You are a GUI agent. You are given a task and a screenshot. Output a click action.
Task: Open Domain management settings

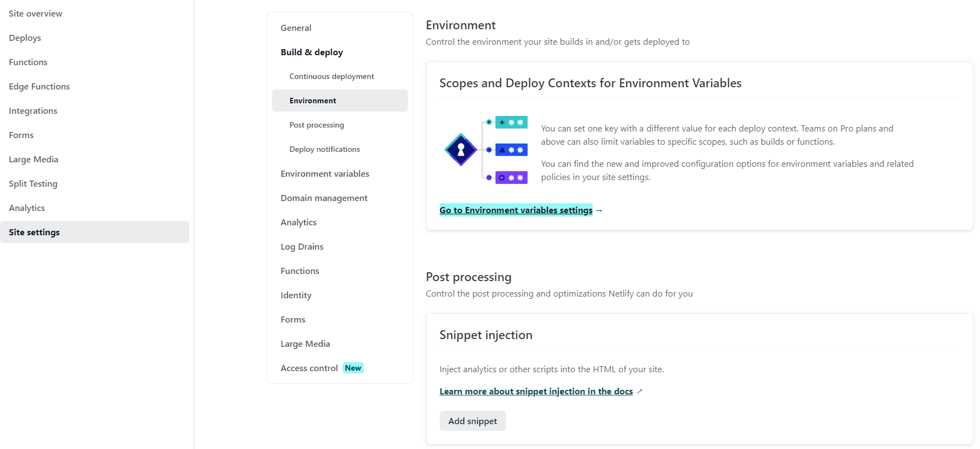coord(324,198)
